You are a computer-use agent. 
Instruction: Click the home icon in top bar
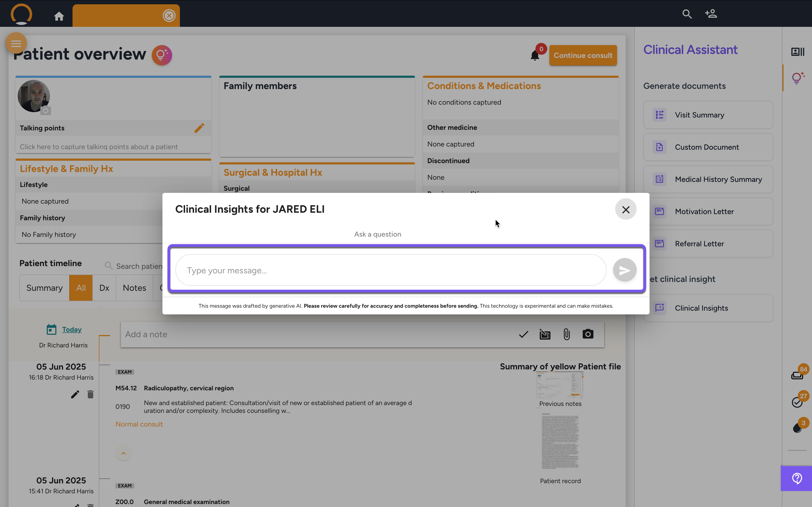tap(59, 16)
